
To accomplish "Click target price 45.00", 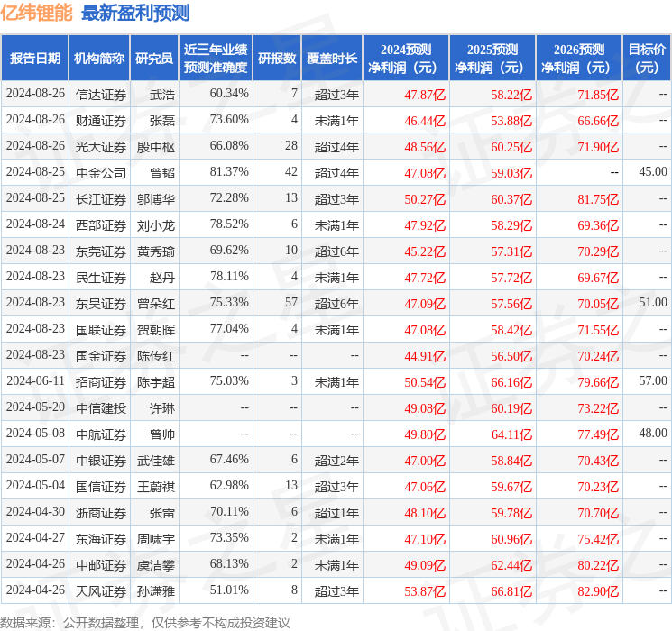I will click(x=653, y=172).
